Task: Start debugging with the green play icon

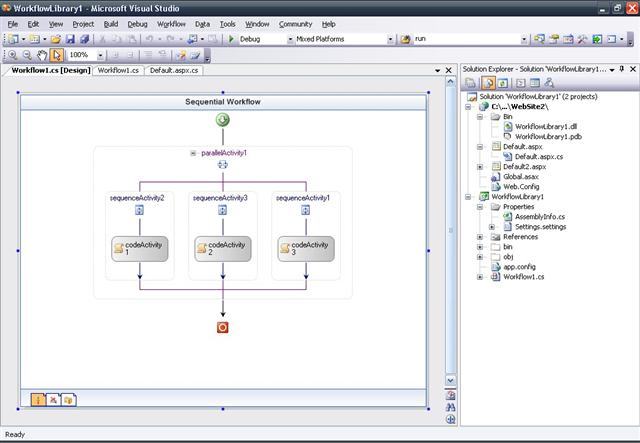Action: click(x=231, y=39)
